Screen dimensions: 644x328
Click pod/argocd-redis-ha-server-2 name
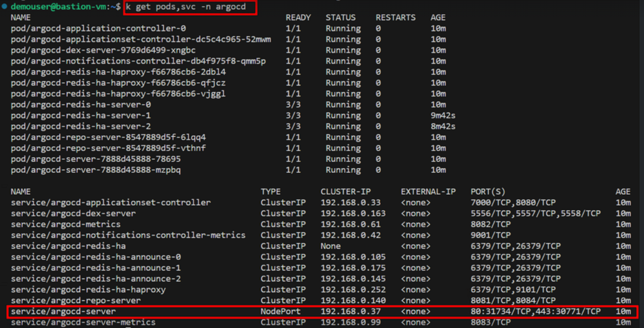click(x=81, y=126)
